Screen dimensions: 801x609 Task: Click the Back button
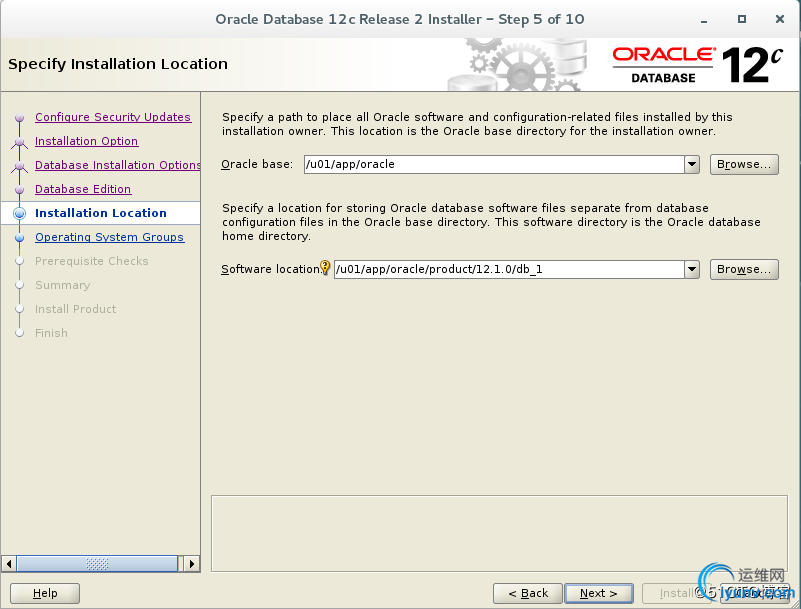pos(528,593)
